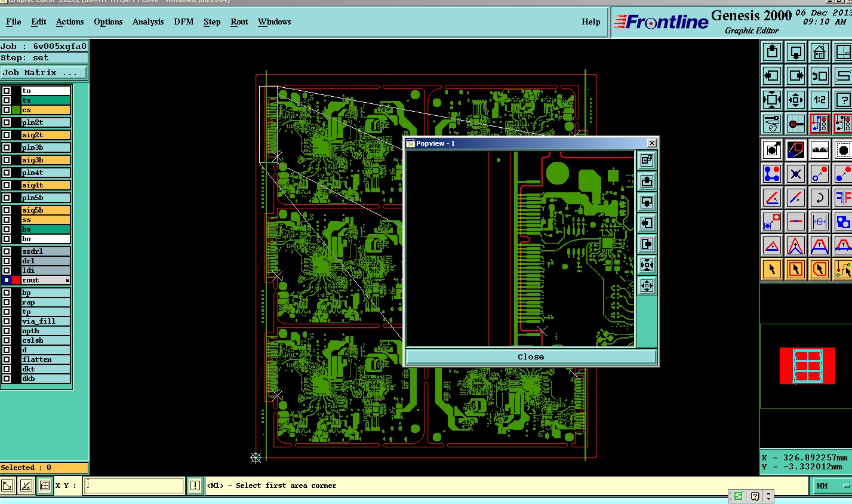Click the top icon in Popview side toolbar
This screenshot has width=852, height=504.
pyautogui.click(x=647, y=160)
